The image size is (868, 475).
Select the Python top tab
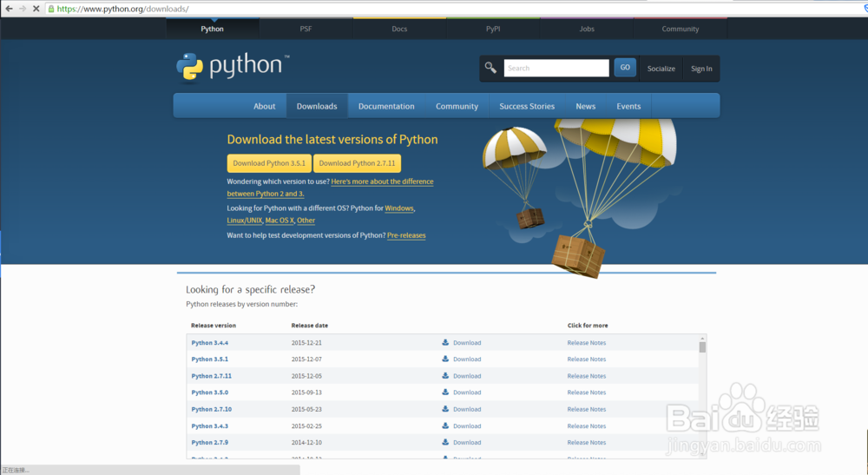click(x=213, y=29)
